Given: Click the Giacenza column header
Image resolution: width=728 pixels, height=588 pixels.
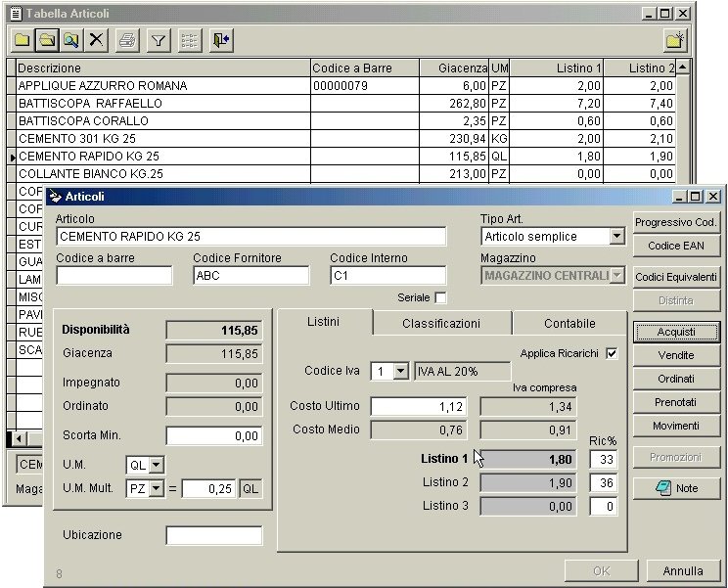Looking at the screenshot, I should pyautogui.click(x=455, y=68).
